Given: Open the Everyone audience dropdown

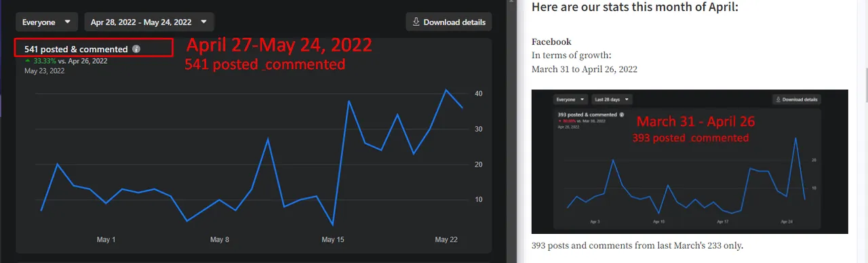Looking at the screenshot, I should click(47, 22).
